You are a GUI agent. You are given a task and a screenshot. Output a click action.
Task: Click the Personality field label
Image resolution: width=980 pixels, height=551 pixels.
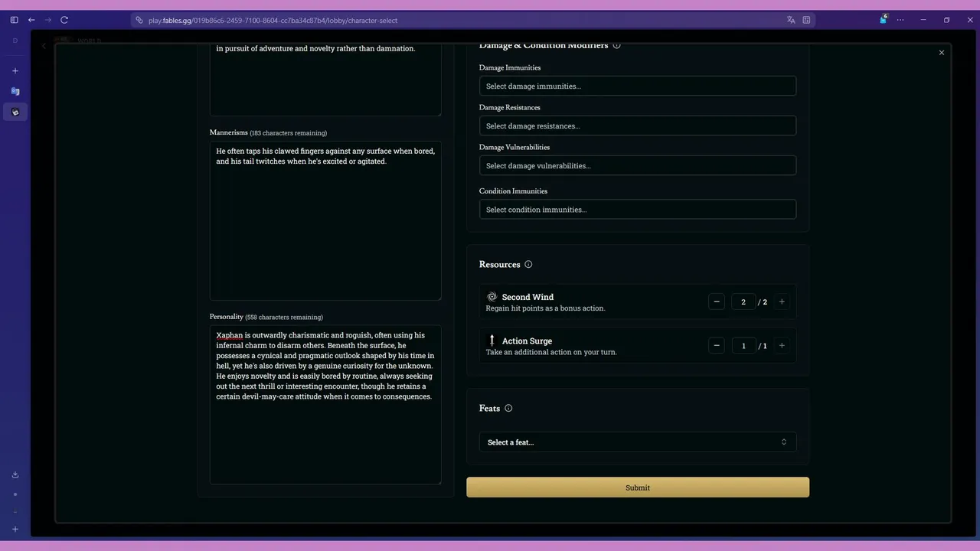(227, 316)
